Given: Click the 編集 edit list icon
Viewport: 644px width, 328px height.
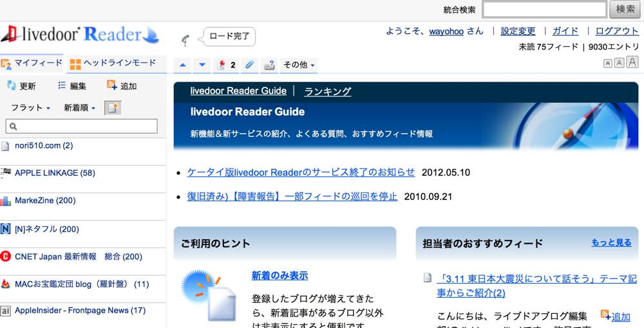Looking at the screenshot, I should pyautogui.click(x=62, y=86).
